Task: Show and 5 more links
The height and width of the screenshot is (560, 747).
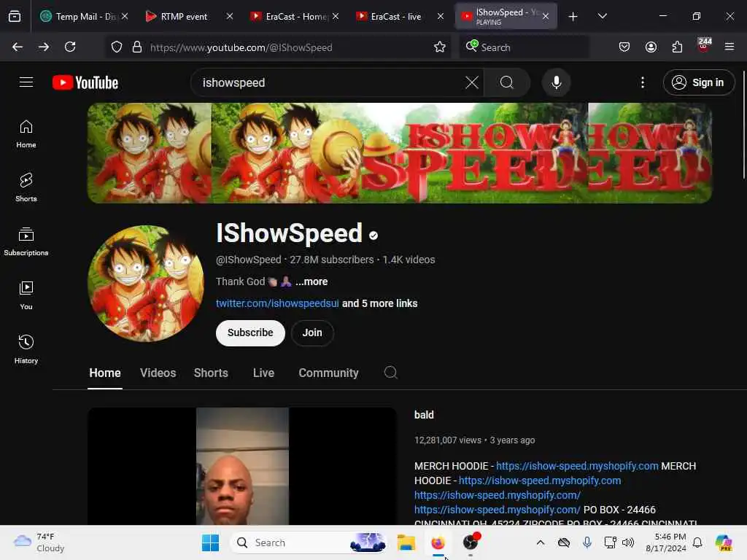Action: click(x=379, y=303)
